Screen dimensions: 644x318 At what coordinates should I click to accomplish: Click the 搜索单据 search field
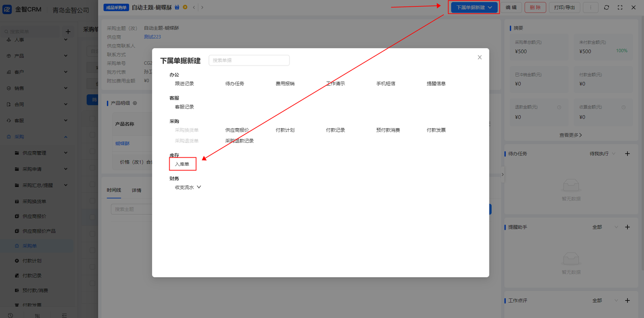click(x=249, y=60)
